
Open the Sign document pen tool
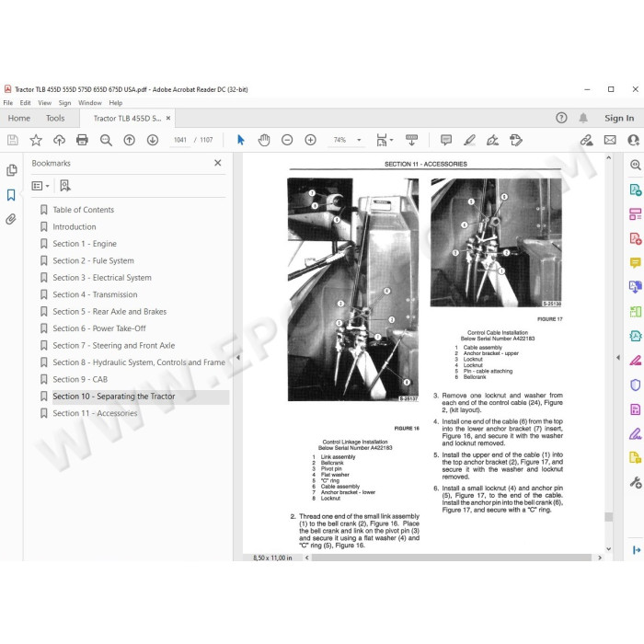(x=492, y=140)
